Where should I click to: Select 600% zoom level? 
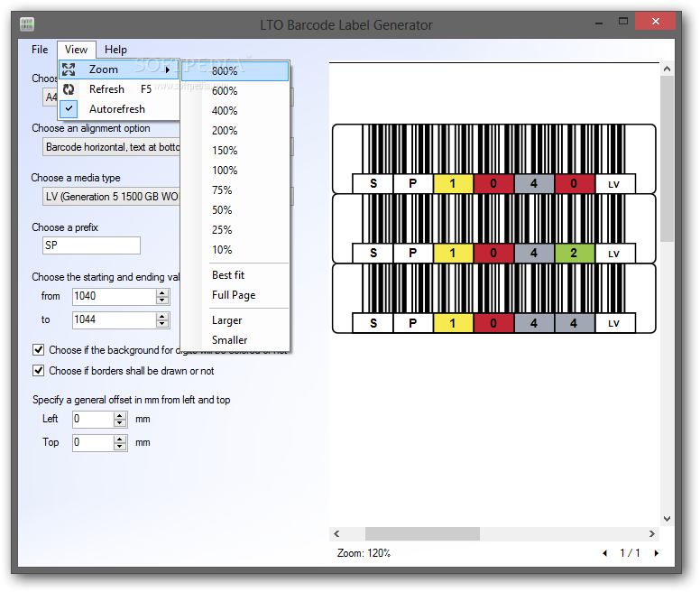235,91
